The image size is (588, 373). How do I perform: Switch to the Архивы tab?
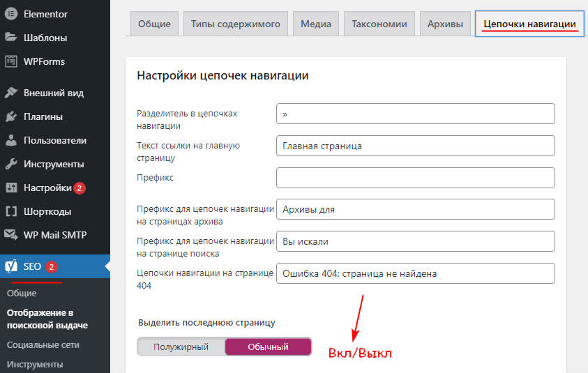pos(445,24)
